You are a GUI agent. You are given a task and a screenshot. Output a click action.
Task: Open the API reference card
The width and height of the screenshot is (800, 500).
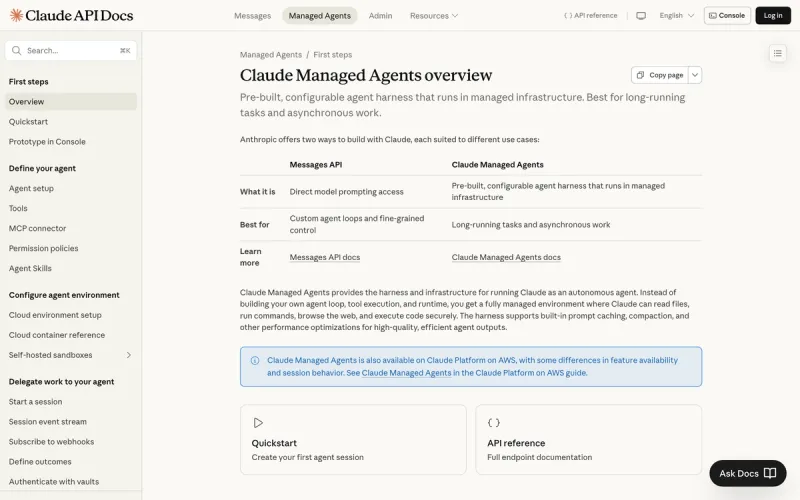(589, 439)
